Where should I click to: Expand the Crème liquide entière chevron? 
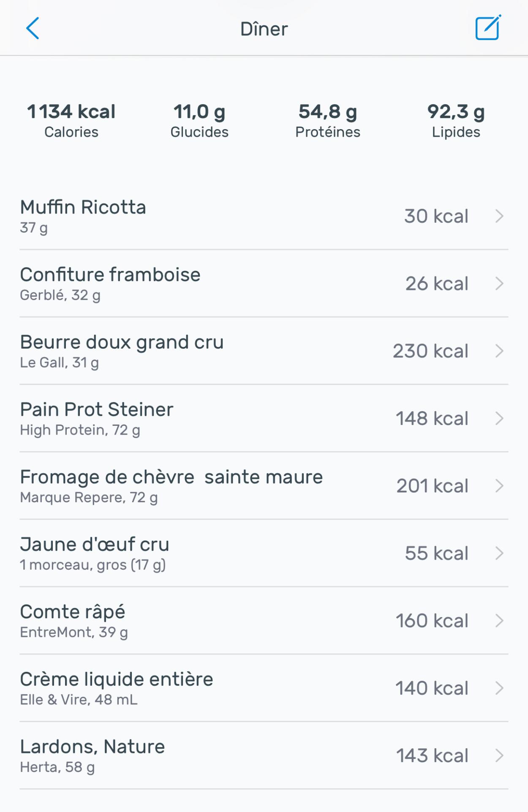point(499,688)
